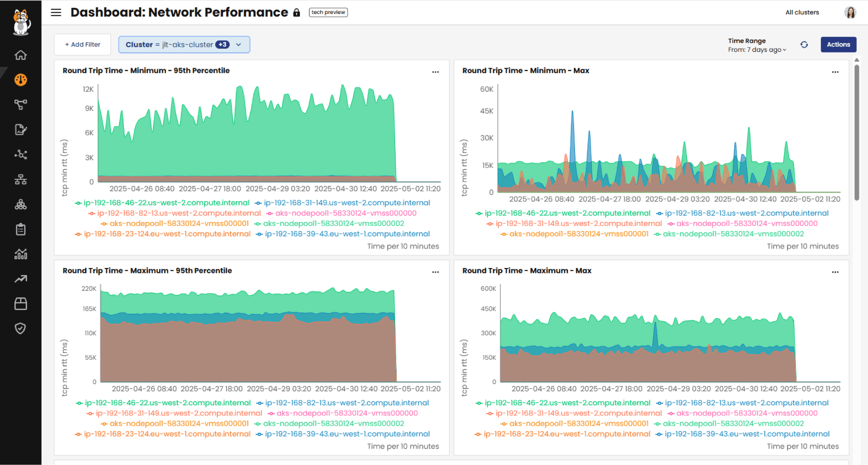Click the 'Round Trip Time - Maximum - Max' title
The image size is (868, 465).
click(527, 271)
